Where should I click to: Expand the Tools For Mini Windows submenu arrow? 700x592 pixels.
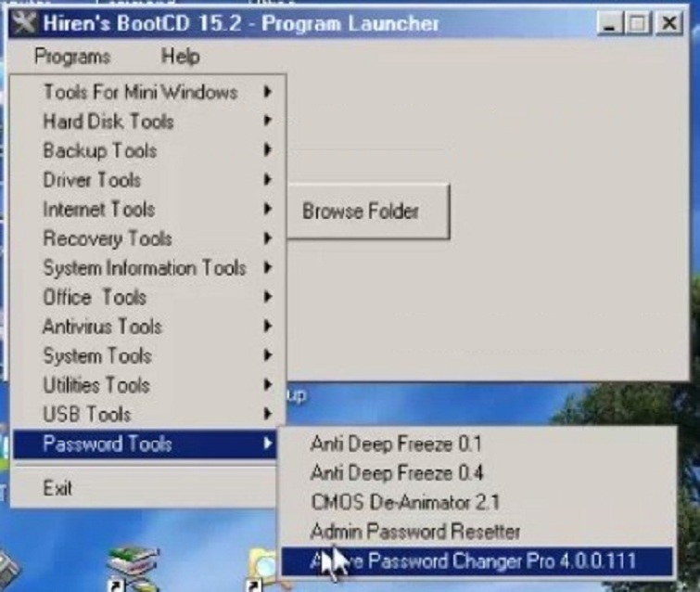pyautogui.click(x=267, y=92)
